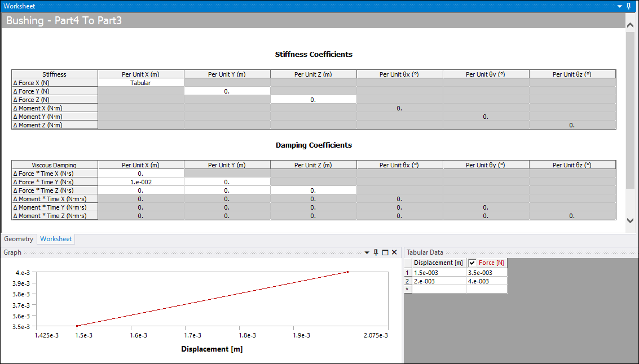Open the Worksheet panel position dropdown arrow

620,6
